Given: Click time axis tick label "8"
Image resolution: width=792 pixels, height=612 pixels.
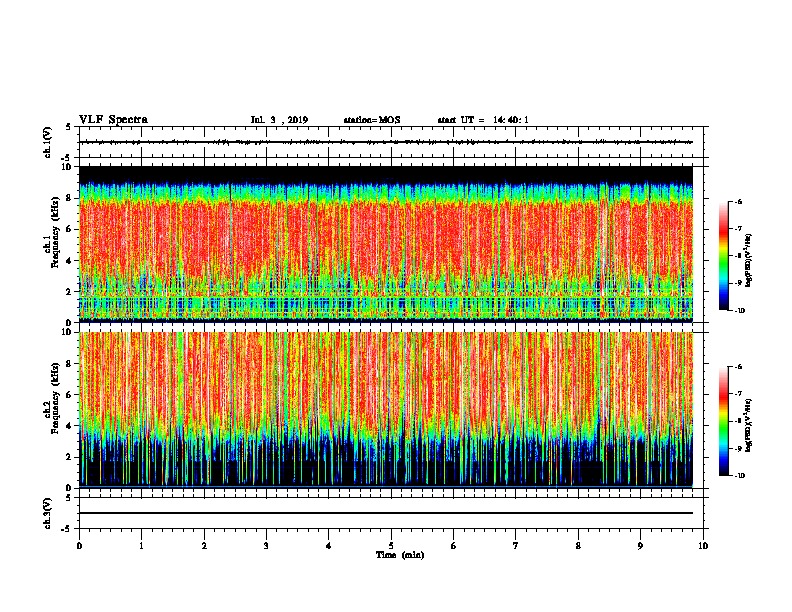Looking at the screenshot, I should (578, 546).
